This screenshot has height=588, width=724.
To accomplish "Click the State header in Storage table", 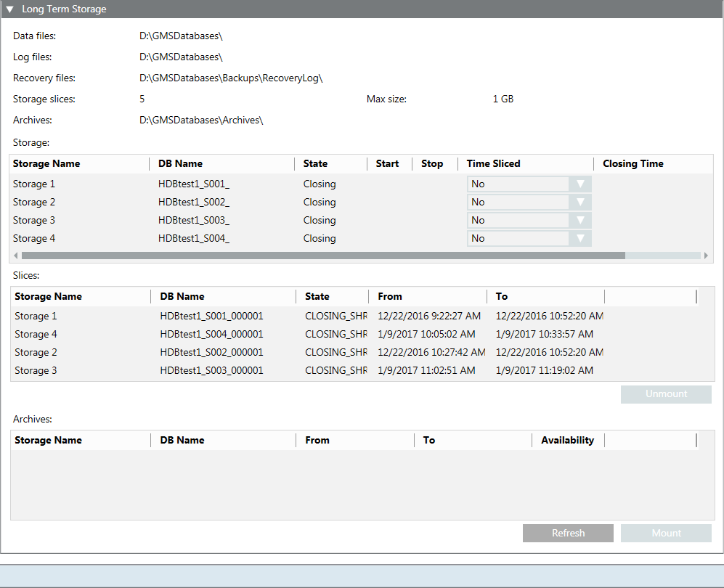I will (x=315, y=164).
